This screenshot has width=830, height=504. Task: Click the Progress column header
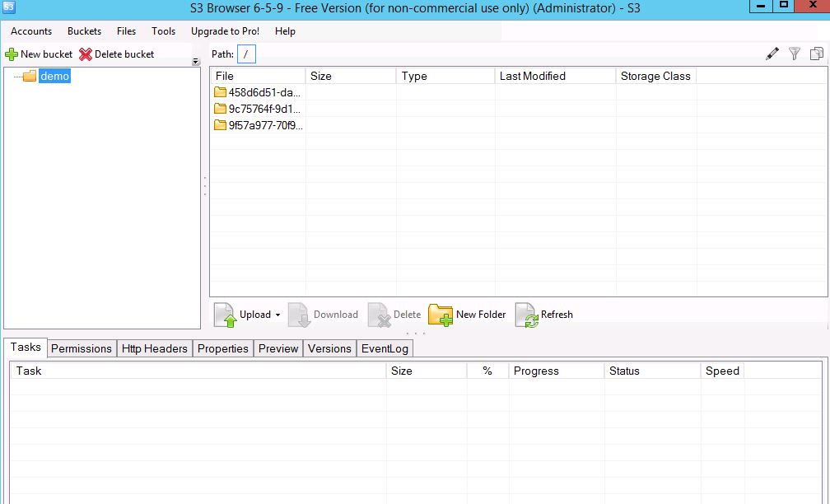[x=557, y=371]
